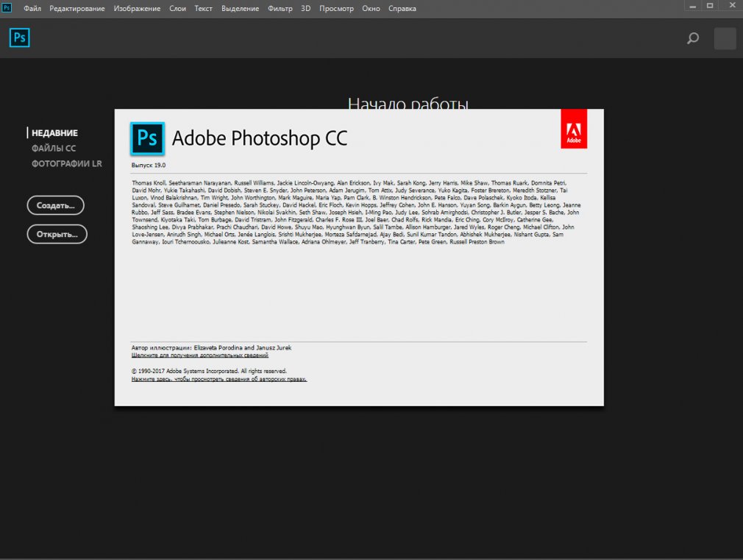
Task: Select the НЕДАВНИЕ tab
Action: pos(54,132)
